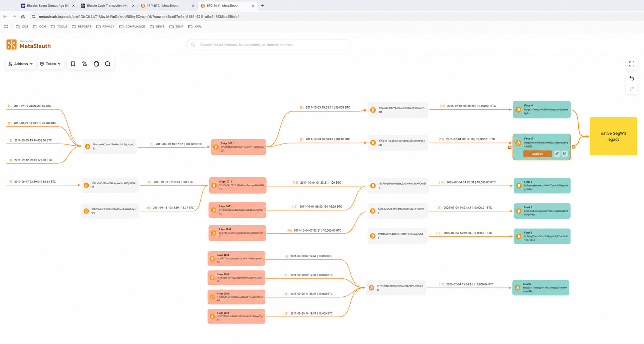Screen dimensions: 644x344
Task: Expand the Address dropdown
Action: pyautogui.click(x=21, y=64)
